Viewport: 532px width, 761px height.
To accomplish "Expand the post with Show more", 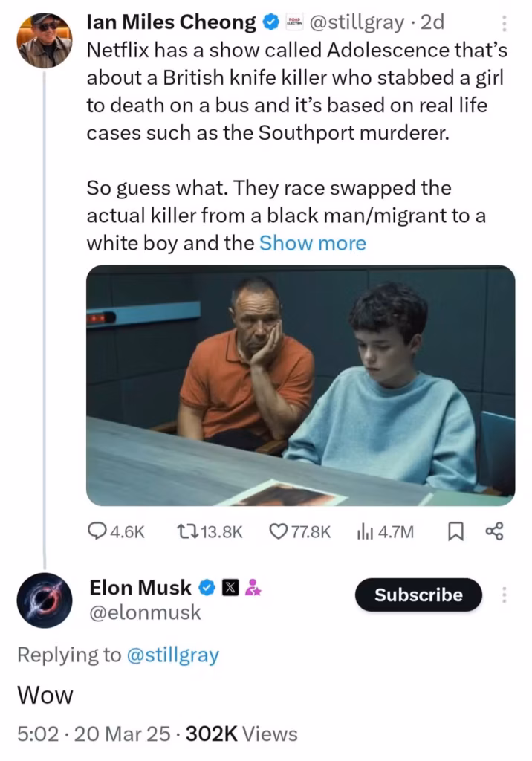I will (x=312, y=243).
